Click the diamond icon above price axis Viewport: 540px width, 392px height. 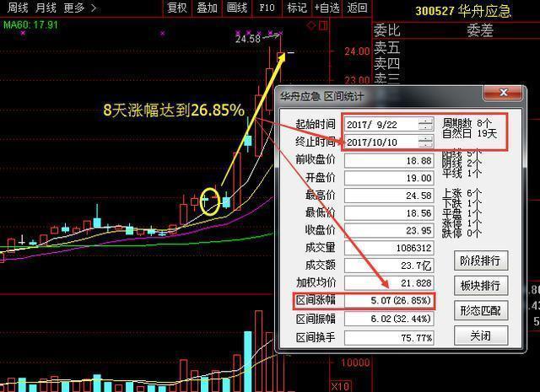310,27
